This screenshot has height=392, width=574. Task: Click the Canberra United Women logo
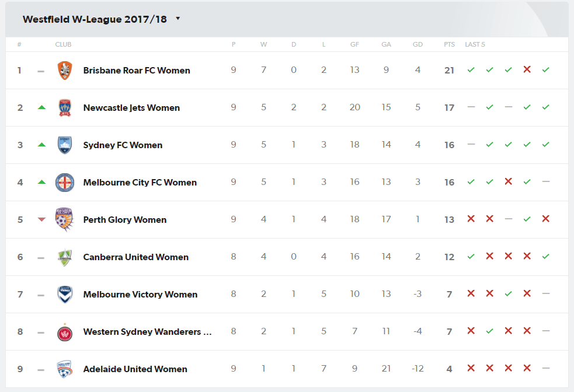click(65, 257)
